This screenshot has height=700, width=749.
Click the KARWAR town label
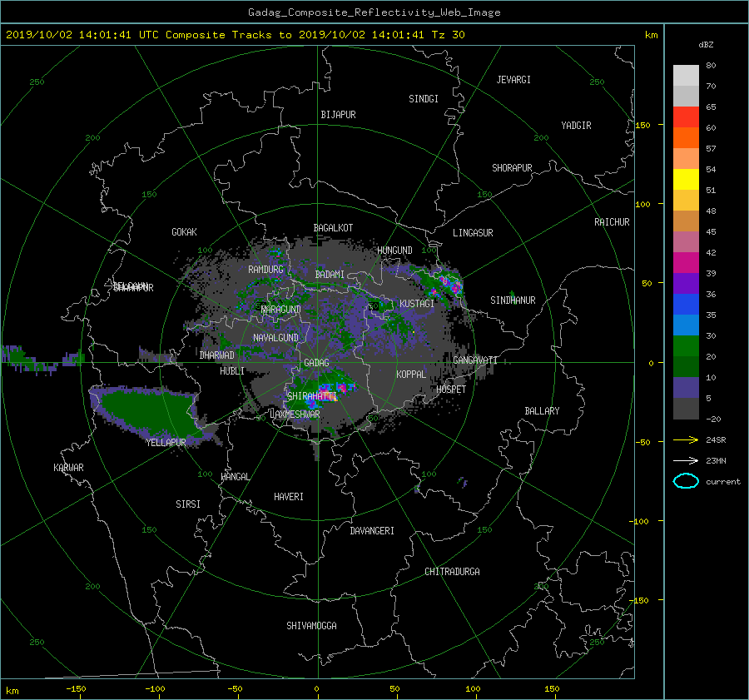(68, 468)
